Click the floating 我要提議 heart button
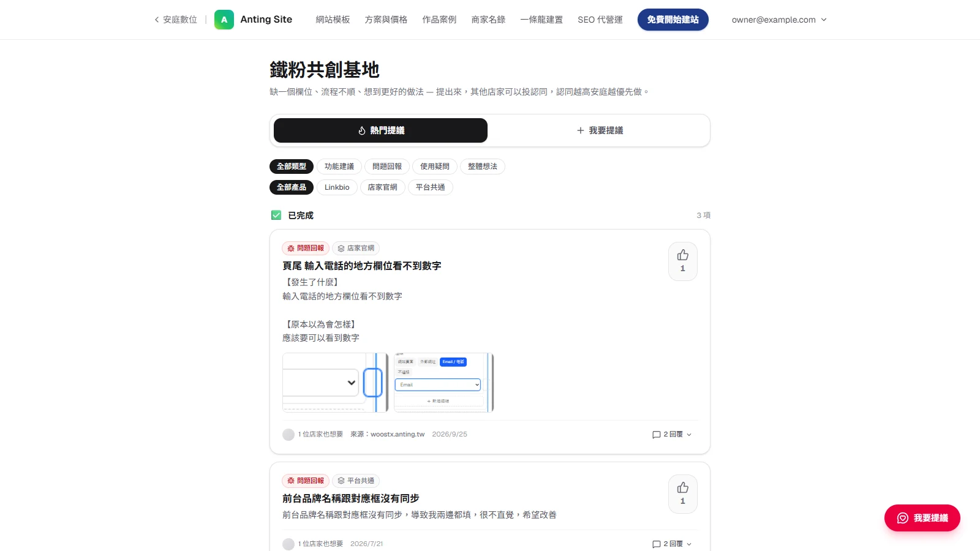This screenshot has width=980, height=551. pos(922,518)
